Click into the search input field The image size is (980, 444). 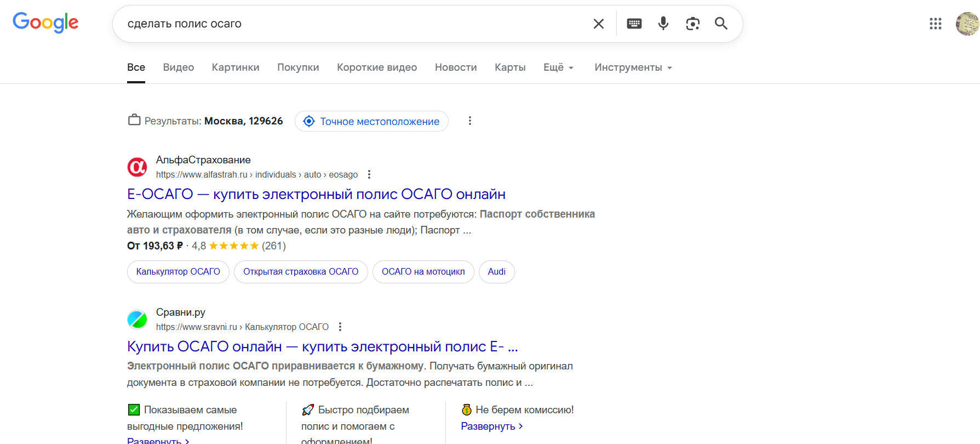pos(351,24)
